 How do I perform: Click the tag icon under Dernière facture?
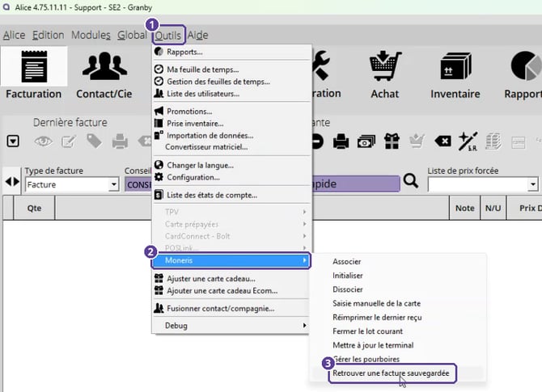coord(94,141)
